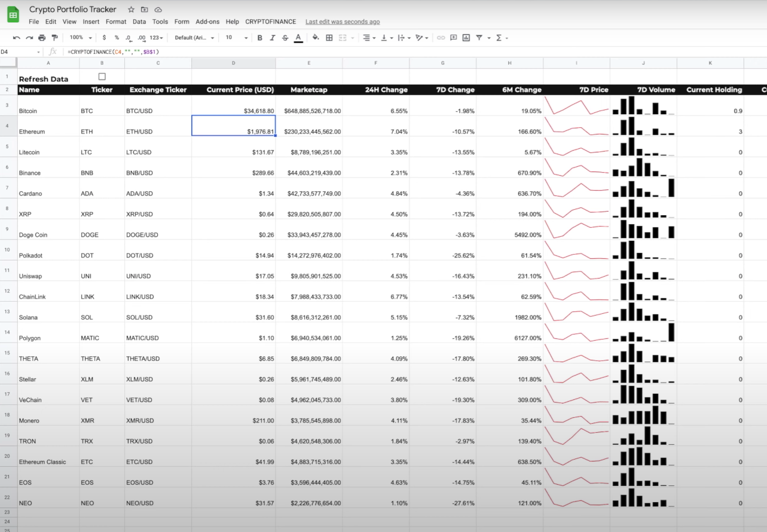Toggle the Refresh Data checkbox
This screenshot has height=532, width=767.
102,77
